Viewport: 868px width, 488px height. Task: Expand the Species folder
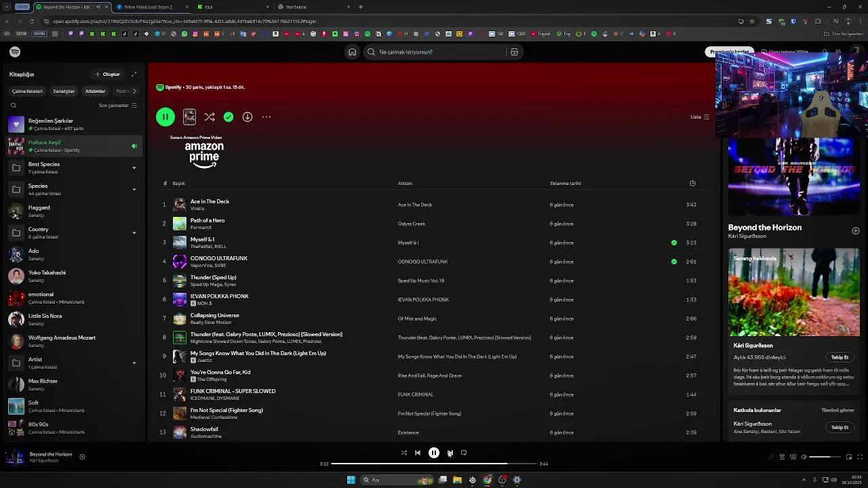tap(134, 189)
